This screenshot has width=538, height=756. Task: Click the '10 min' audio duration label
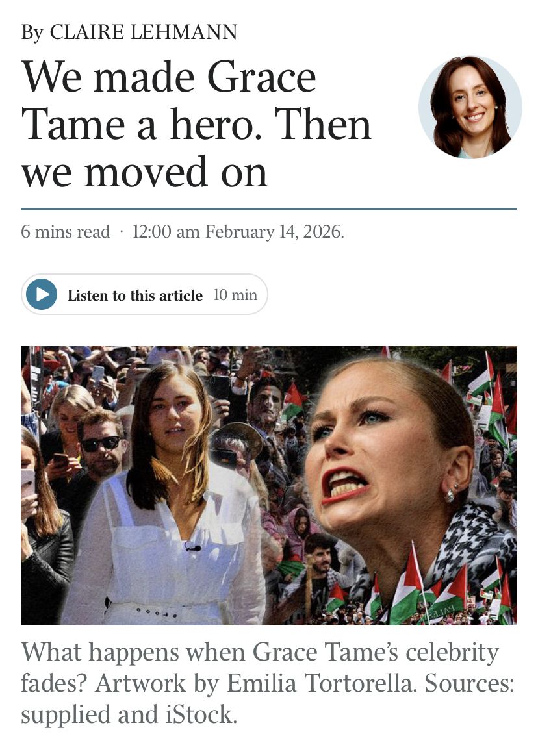[x=235, y=295]
